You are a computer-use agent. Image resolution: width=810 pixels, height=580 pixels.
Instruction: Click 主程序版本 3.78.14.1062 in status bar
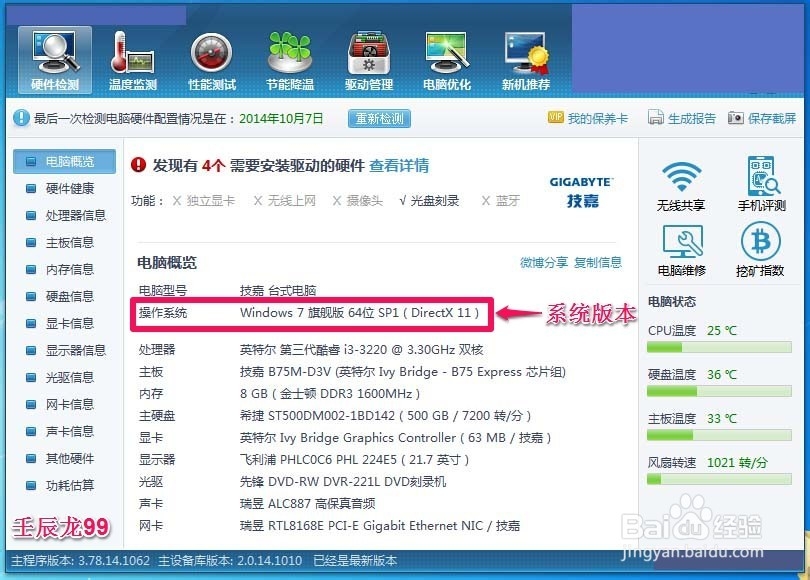click(80, 561)
